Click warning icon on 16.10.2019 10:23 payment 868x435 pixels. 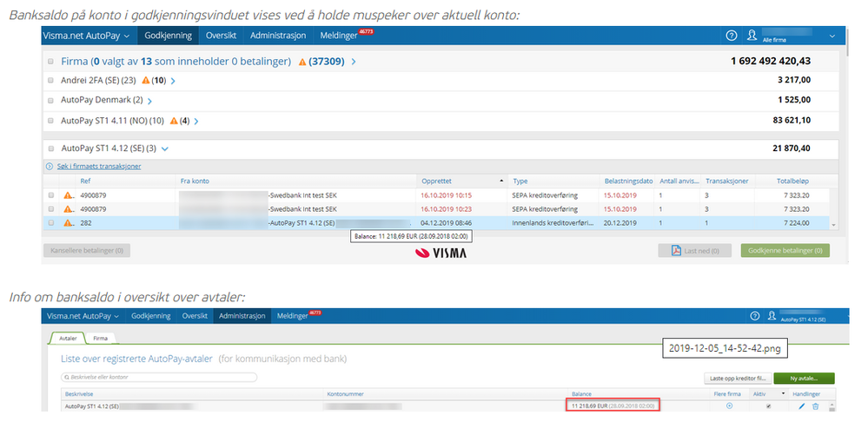tap(68, 209)
